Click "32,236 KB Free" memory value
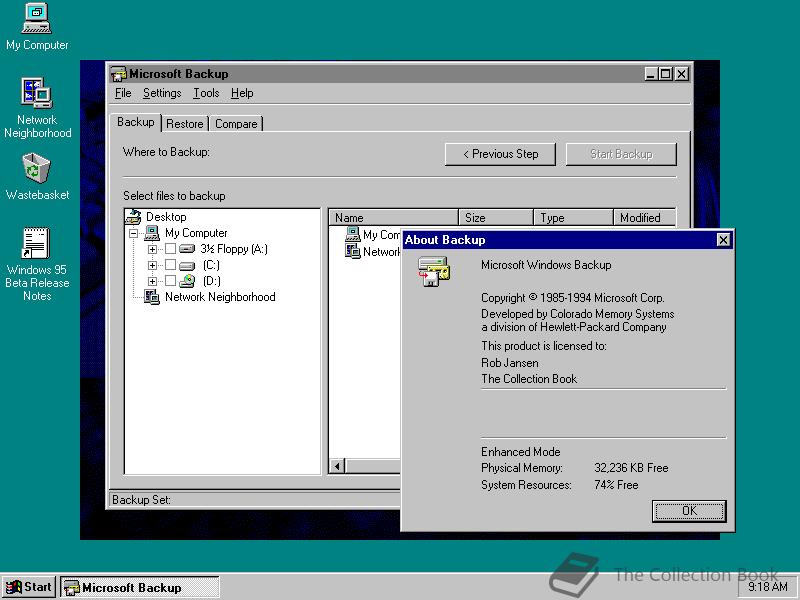Viewport: 800px width, 600px height. (x=631, y=468)
